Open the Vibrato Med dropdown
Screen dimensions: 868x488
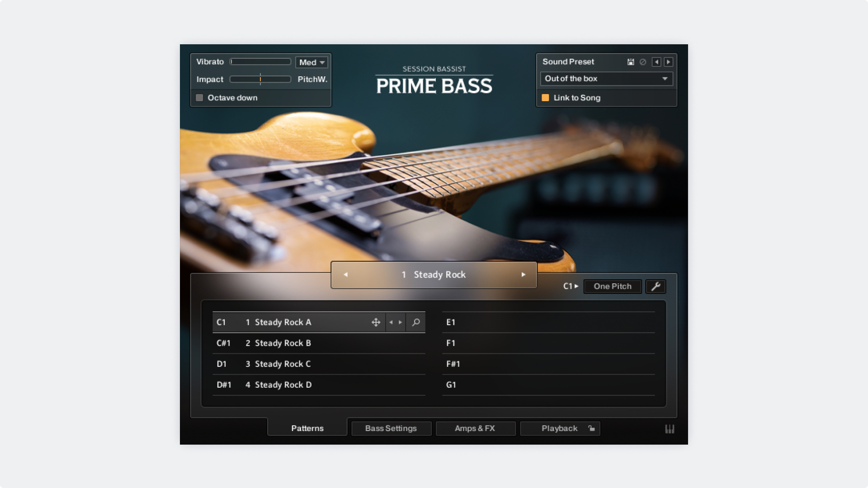pyautogui.click(x=311, y=62)
